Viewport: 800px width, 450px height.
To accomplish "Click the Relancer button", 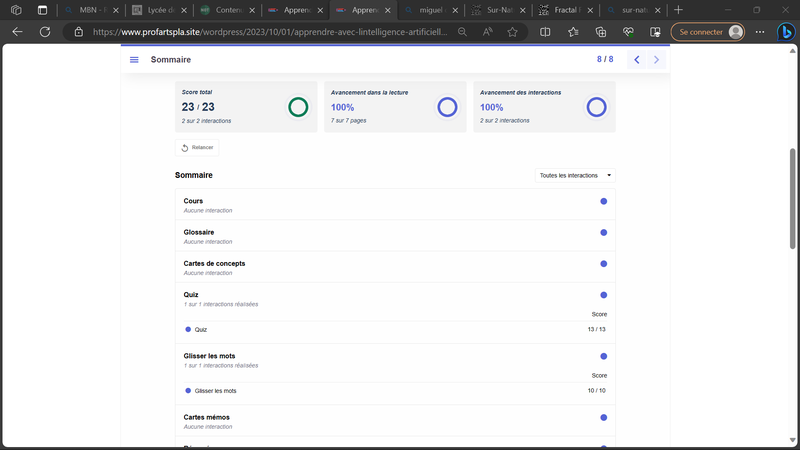I will (x=197, y=148).
